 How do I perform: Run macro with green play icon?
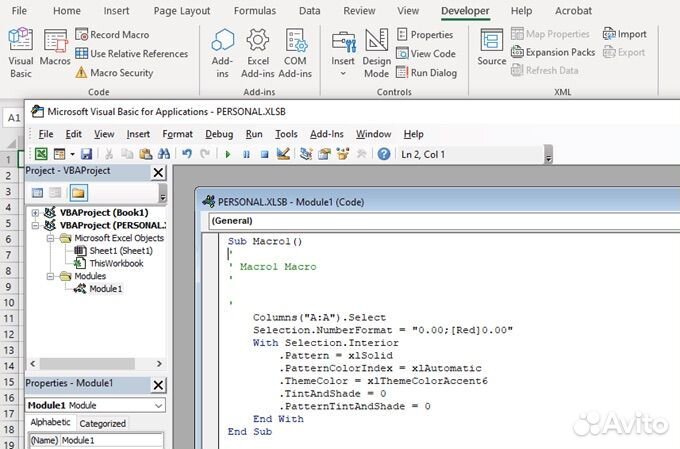(228, 154)
